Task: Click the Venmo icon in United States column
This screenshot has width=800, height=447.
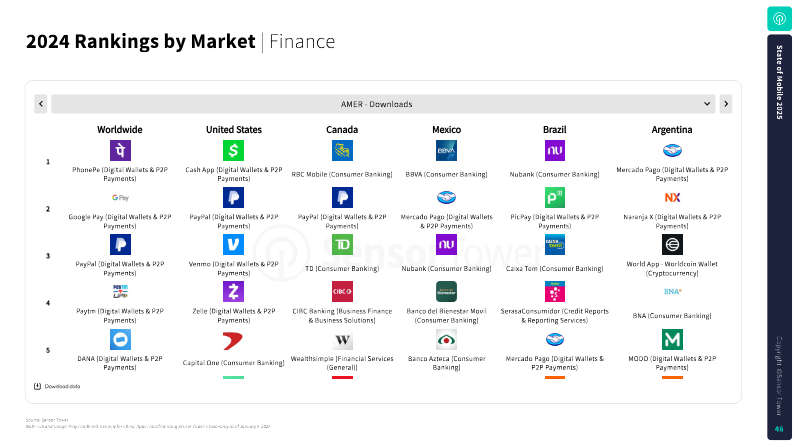Action: [x=233, y=244]
